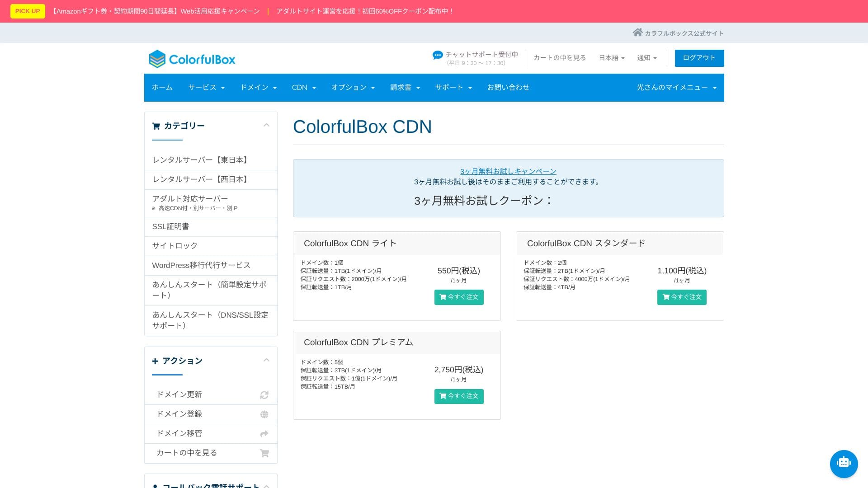Open the 3ヶ月無料お試しキャンペーン link
This screenshot has width=868, height=488.
[x=508, y=172]
